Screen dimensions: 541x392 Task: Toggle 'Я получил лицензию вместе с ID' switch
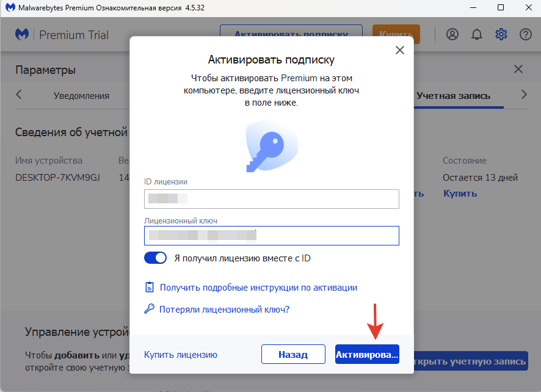156,258
